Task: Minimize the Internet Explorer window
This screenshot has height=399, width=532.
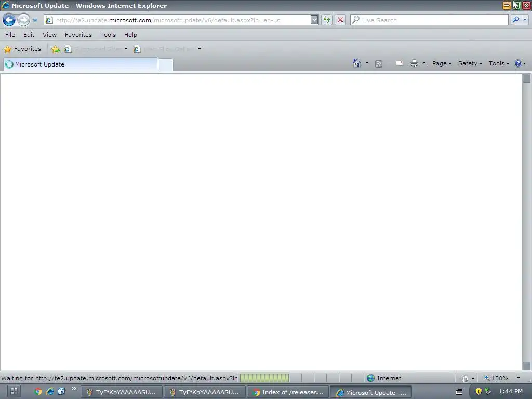Action: [507, 5]
